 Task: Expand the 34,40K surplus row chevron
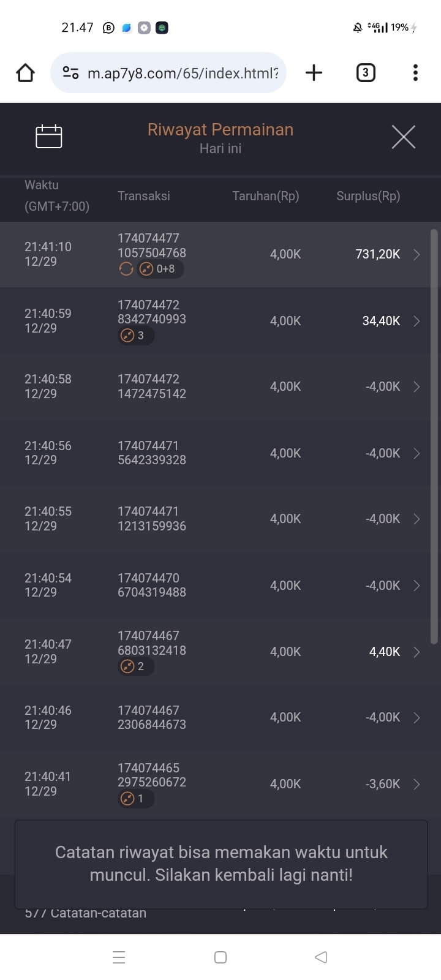(417, 321)
